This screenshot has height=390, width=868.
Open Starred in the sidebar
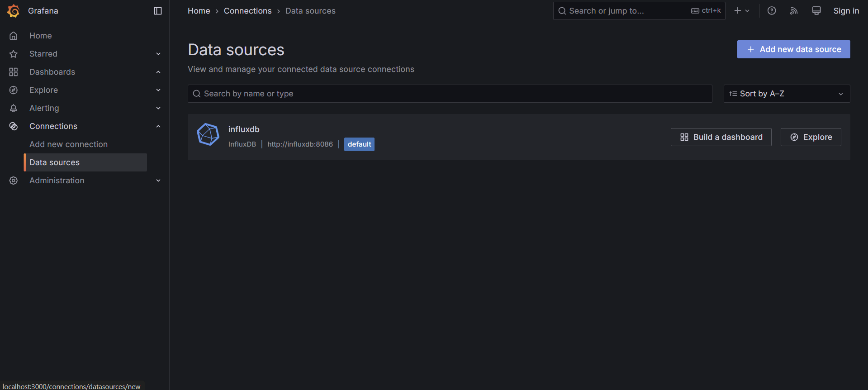43,54
